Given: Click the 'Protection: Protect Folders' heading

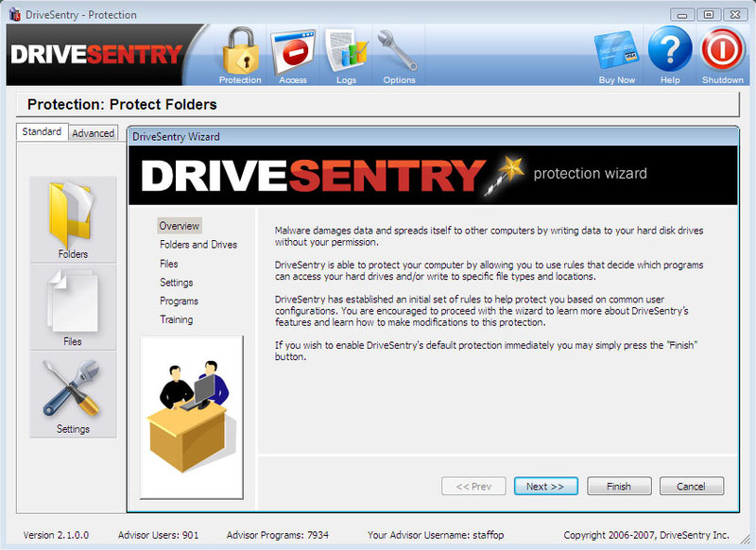Looking at the screenshot, I should [x=122, y=104].
